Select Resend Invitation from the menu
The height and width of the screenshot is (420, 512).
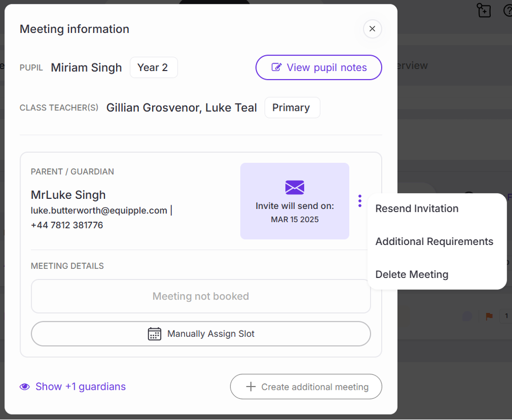click(417, 208)
